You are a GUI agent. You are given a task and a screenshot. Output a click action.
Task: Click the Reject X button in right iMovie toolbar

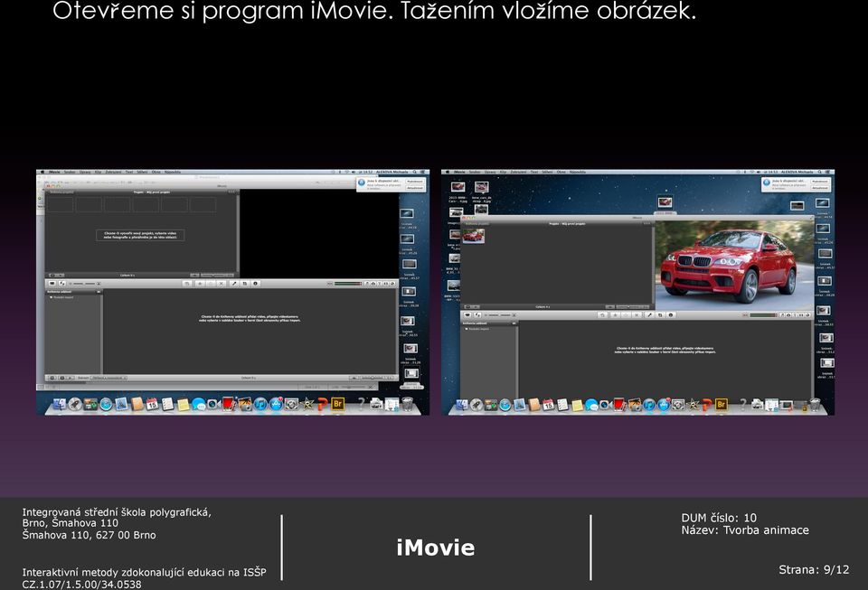pos(637,314)
